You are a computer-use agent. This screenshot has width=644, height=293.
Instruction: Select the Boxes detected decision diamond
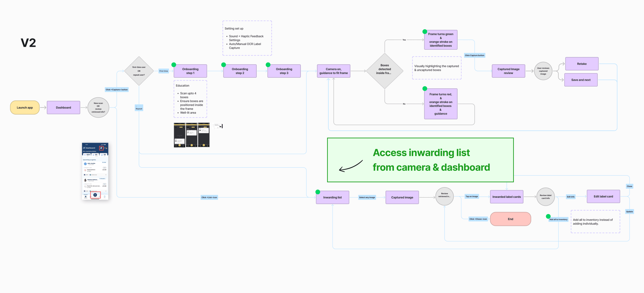click(x=384, y=71)
